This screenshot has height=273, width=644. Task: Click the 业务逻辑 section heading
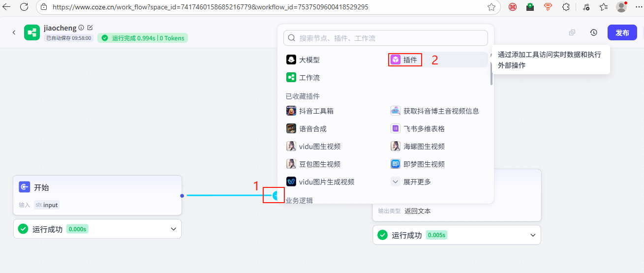click(x=299, y=200)
